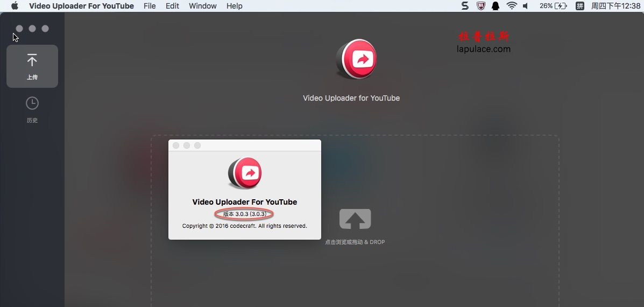Click the main window's third traffic-light button
The width and height of the screenshot is (644, 307).
pos(45,29)
